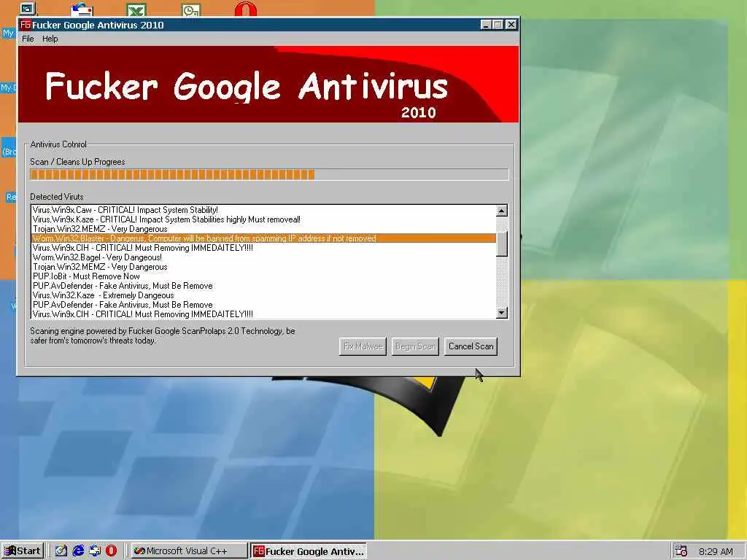
Task: Launch Show Desktop quick launch icon
Action: coord(61,551)
